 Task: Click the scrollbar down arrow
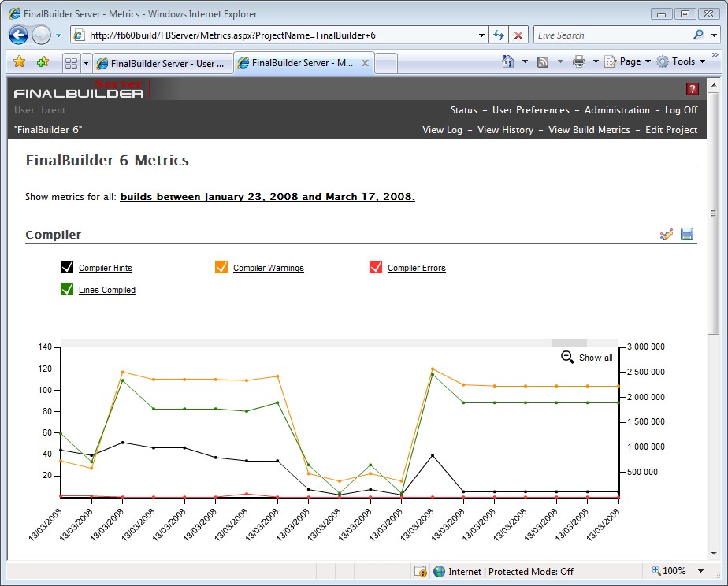(x=713, y=554)
